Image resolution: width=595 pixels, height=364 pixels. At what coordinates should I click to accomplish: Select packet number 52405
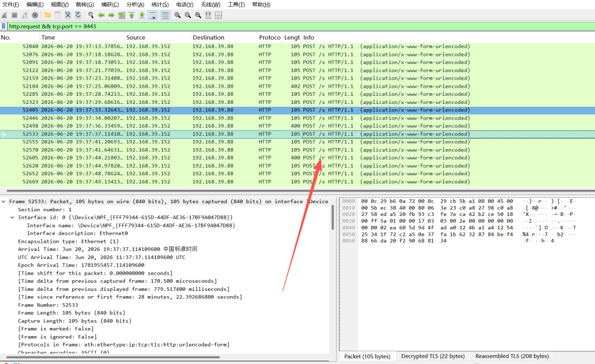[297, 110]
